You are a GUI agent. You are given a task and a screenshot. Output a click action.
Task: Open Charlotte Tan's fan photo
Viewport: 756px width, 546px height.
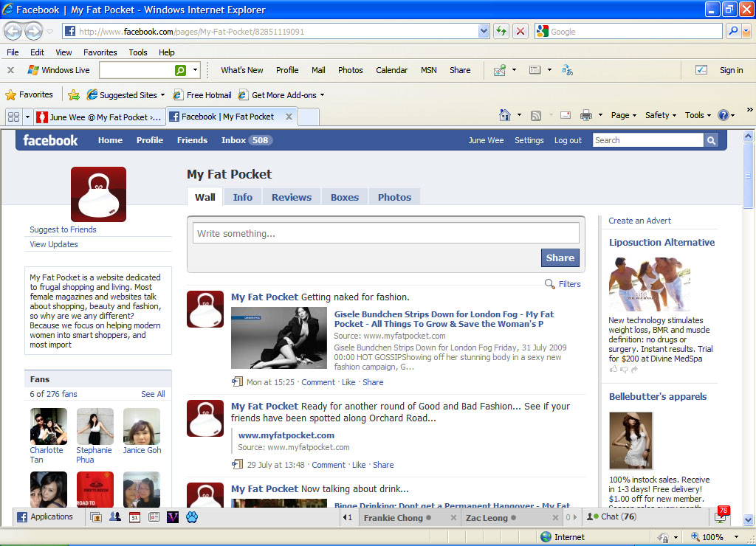tap(49, 426)
